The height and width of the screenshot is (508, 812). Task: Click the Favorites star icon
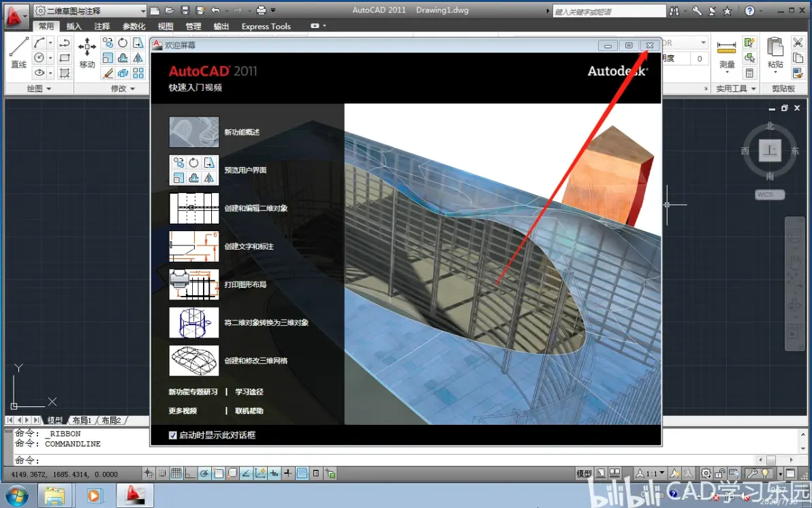click(727, 10)
